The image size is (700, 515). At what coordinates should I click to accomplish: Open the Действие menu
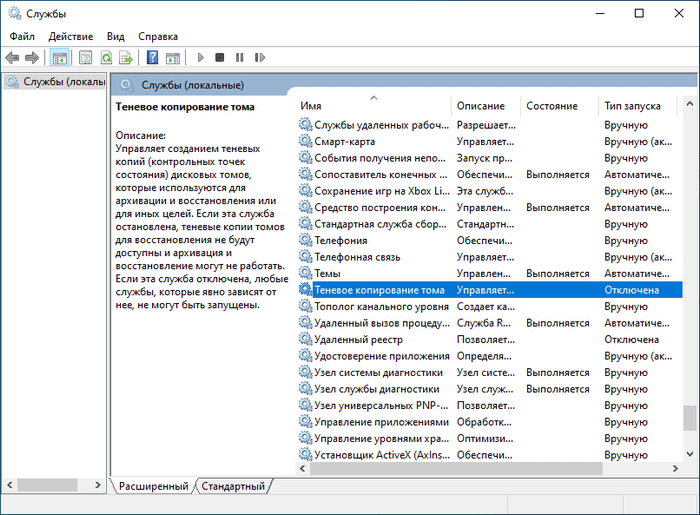[x=71, y=37]
